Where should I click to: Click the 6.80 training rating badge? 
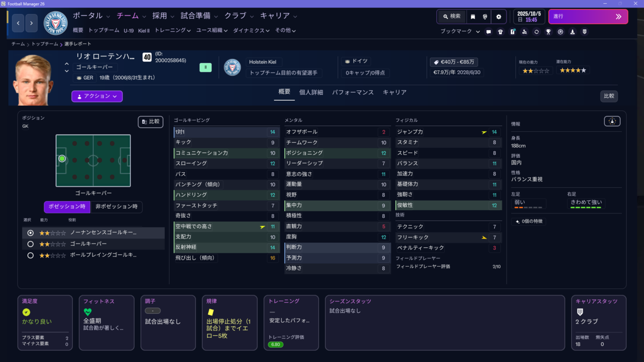pyautogui.click(x=275, y=344)
